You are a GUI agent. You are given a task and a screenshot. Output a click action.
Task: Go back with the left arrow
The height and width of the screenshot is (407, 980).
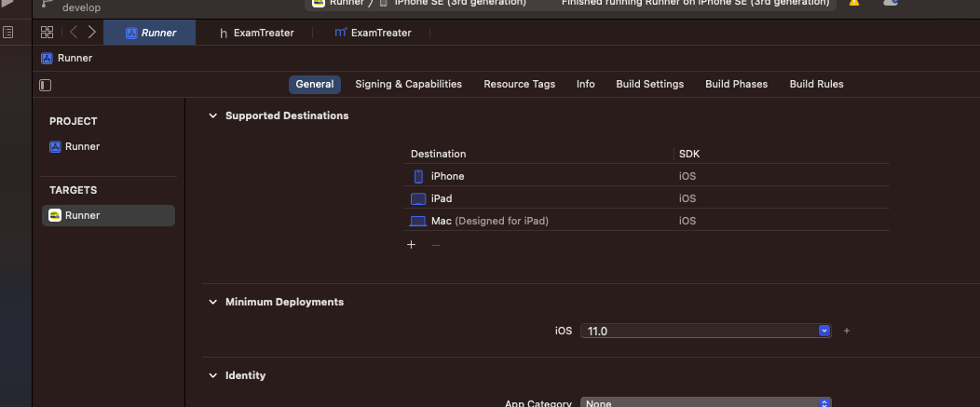pos(74,33)
